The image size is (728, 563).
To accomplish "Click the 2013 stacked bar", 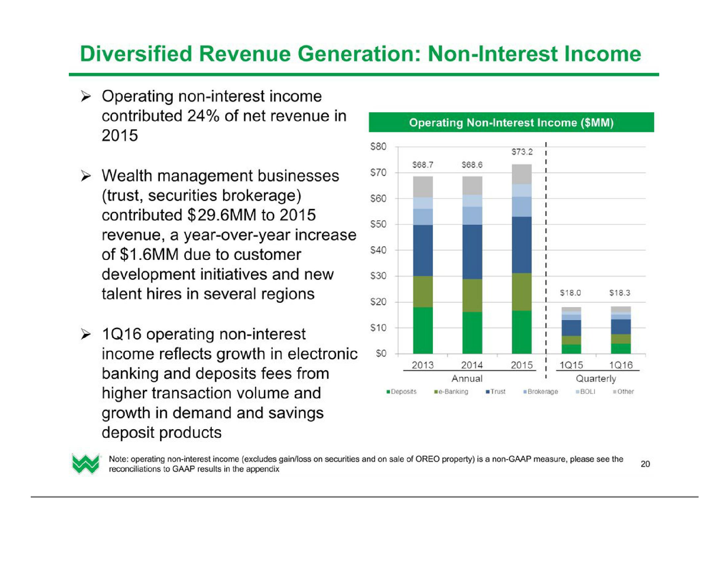I will click(423, 265).
